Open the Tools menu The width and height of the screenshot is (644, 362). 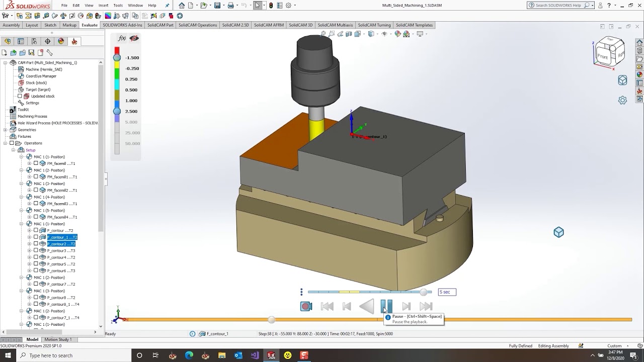(118, 5)
